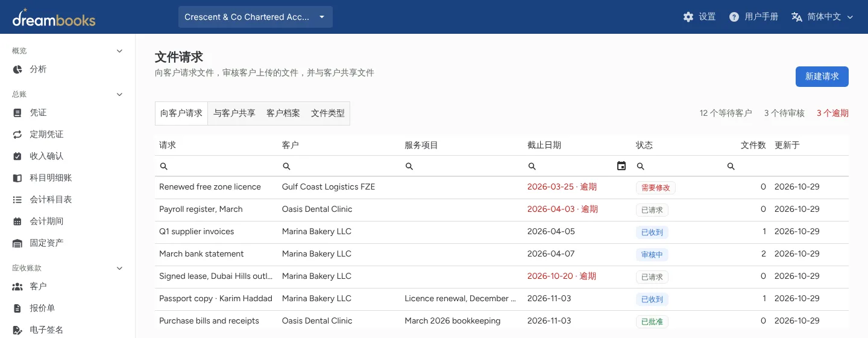Click search icon in 客户 filter
Screen dimensions: 868x338
pos(286,166)
